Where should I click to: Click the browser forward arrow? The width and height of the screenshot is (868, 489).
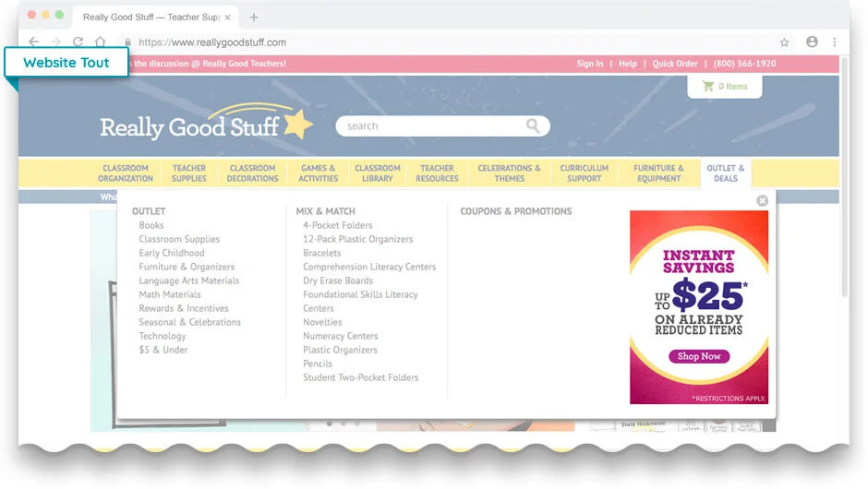point(56,42)
